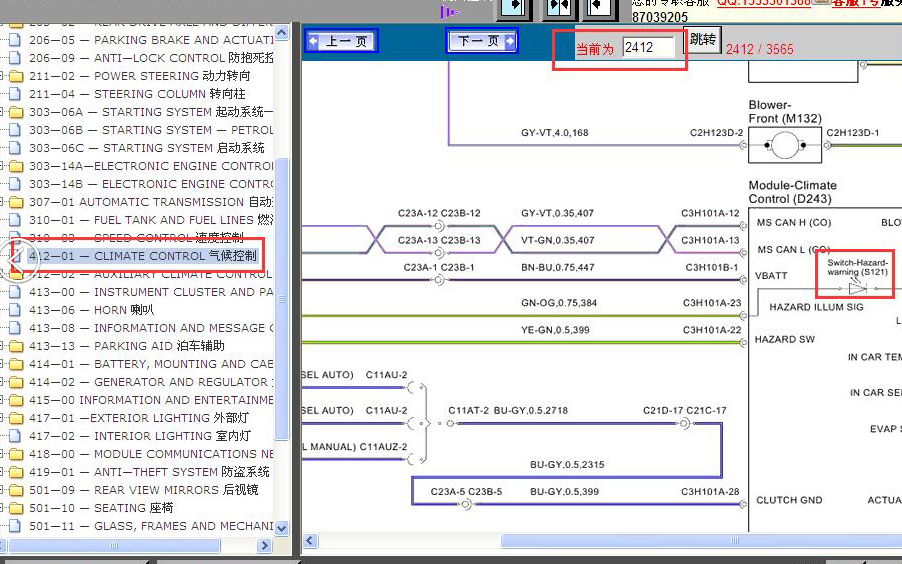Click connector label C3H101A-23
Screen dimensions: 902x564
point(712,303)
